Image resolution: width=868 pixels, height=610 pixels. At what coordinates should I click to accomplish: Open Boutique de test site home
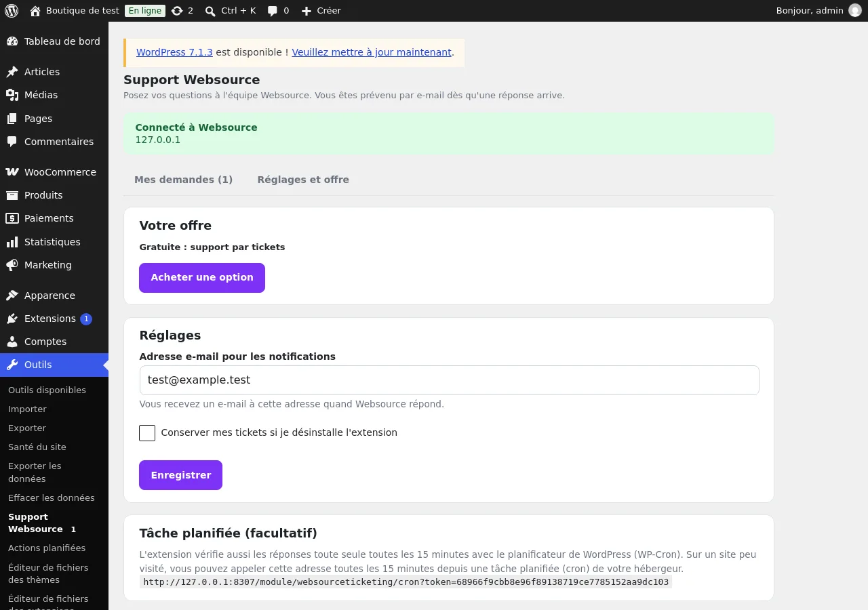click(x=75, y=11)
